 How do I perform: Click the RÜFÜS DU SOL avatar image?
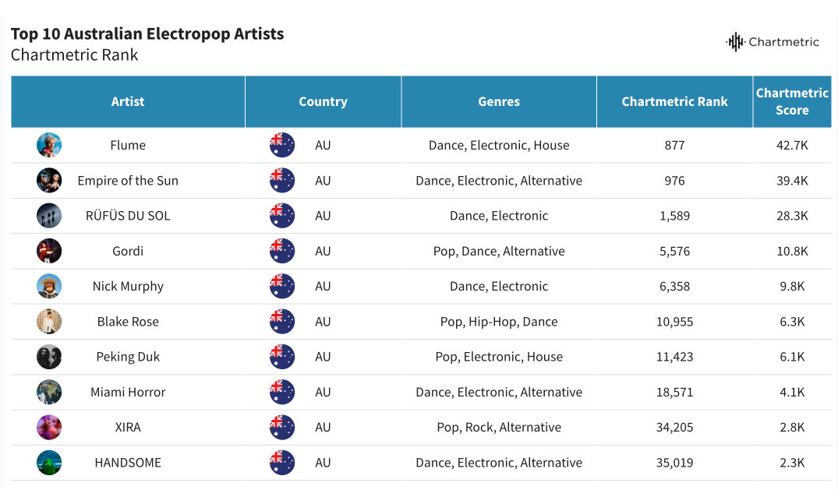49,216
